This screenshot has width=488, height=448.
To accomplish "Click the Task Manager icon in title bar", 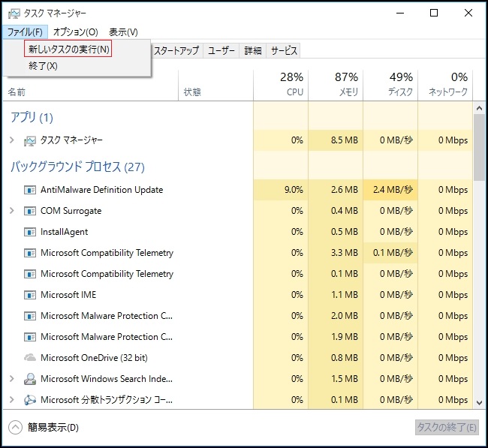I will pyautogui.click(x=14, y=14).
